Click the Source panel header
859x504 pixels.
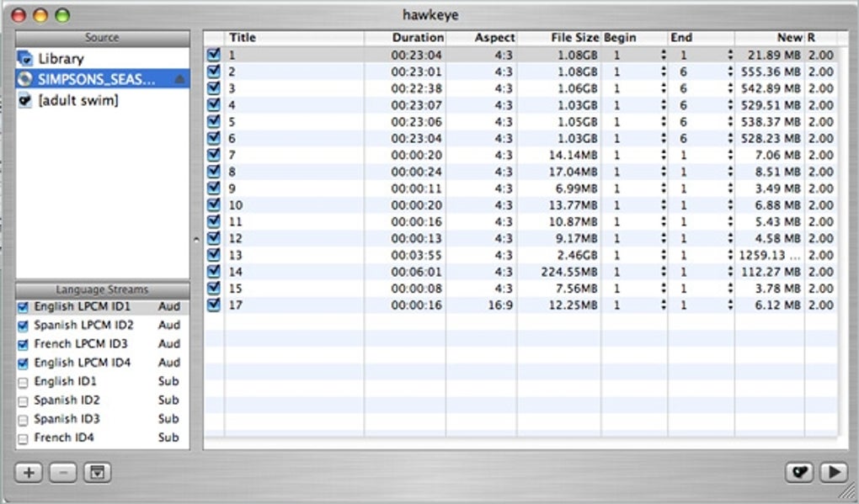(x=103, y=38)
